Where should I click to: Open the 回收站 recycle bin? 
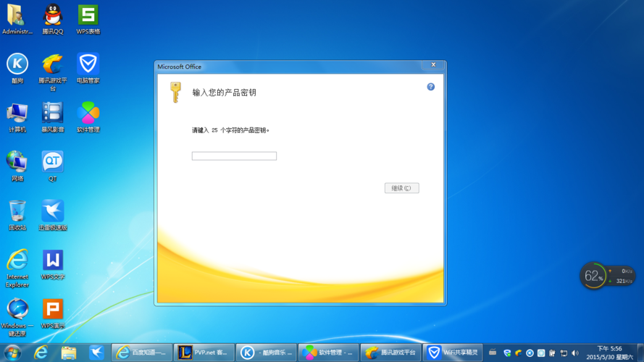17,216
